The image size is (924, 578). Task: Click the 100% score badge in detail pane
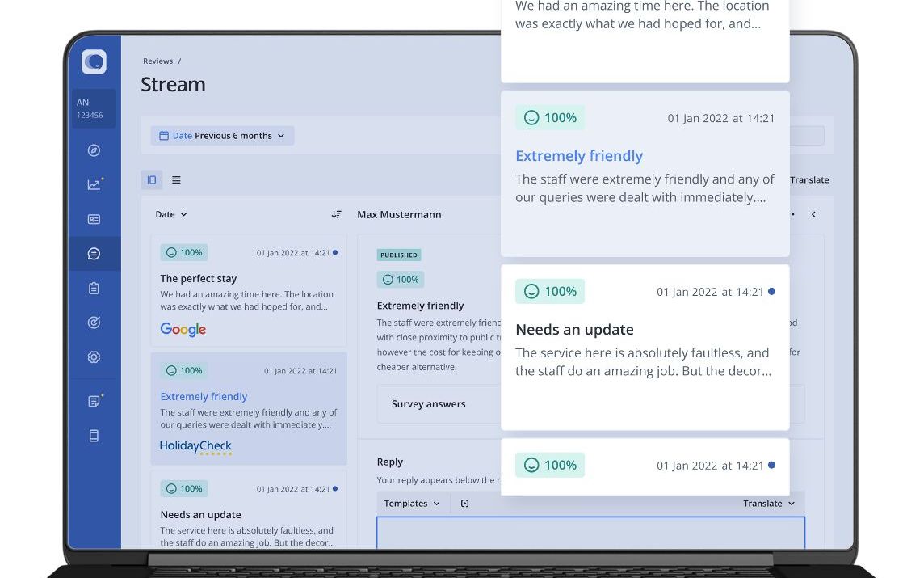pos(401,280)
